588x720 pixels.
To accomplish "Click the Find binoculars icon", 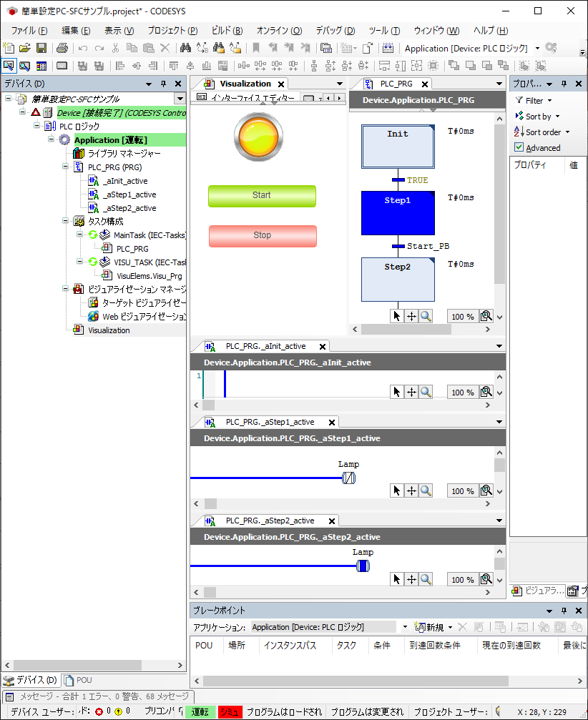I will 185,48.
